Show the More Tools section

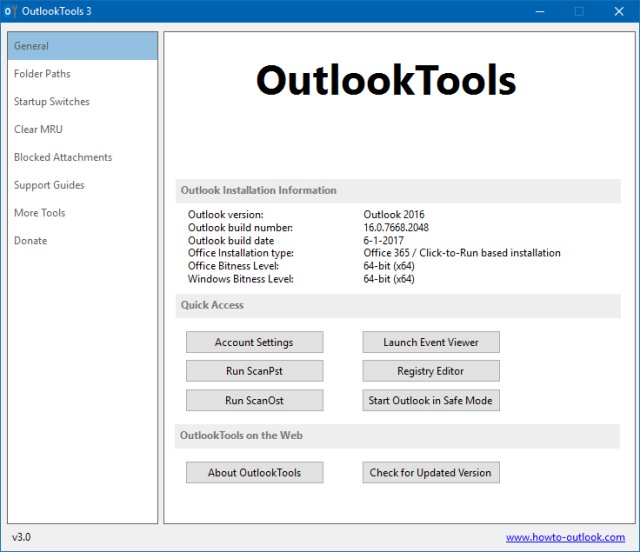coord(82,213)
